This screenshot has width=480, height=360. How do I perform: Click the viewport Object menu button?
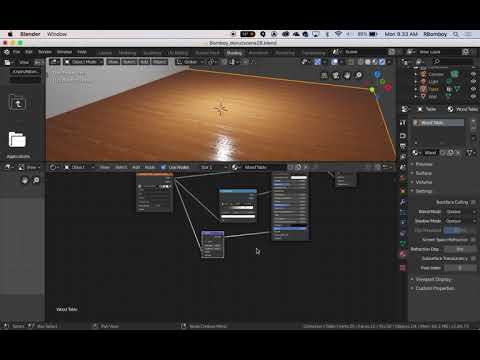[x=159, y=62]
